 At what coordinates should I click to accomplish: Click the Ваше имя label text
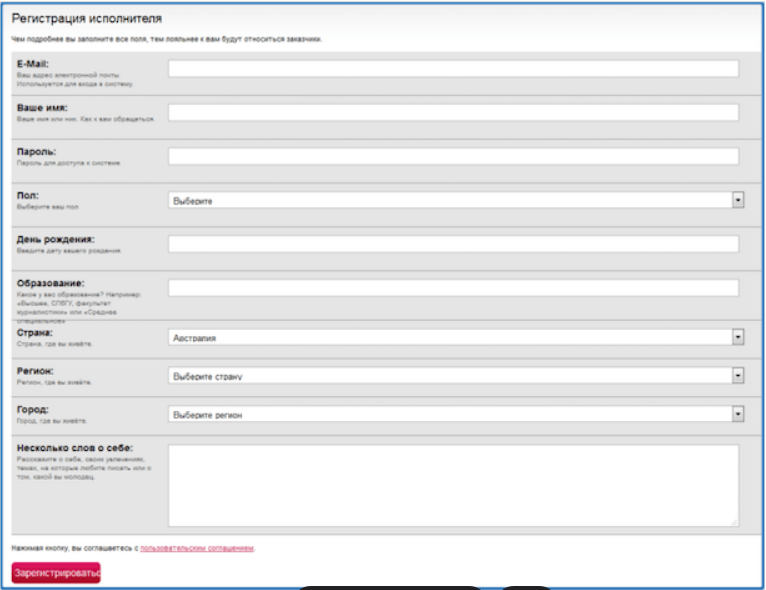coord(42,107)
